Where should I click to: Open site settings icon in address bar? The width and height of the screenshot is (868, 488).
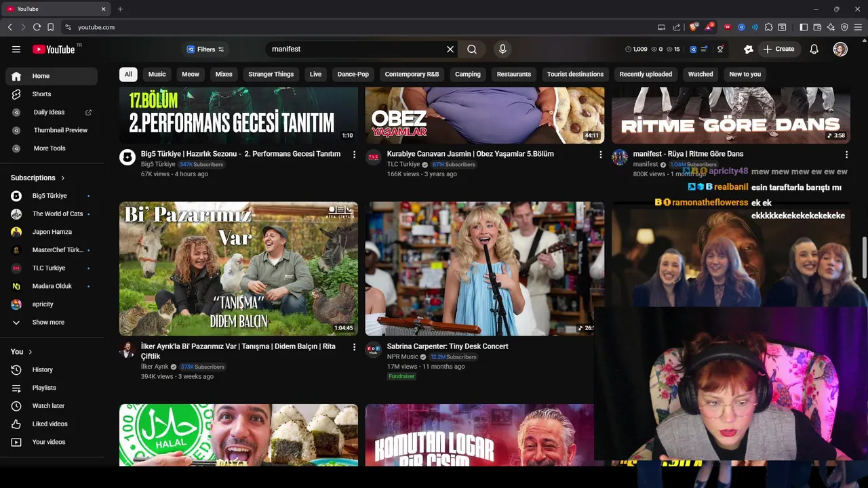pos(68,27)
